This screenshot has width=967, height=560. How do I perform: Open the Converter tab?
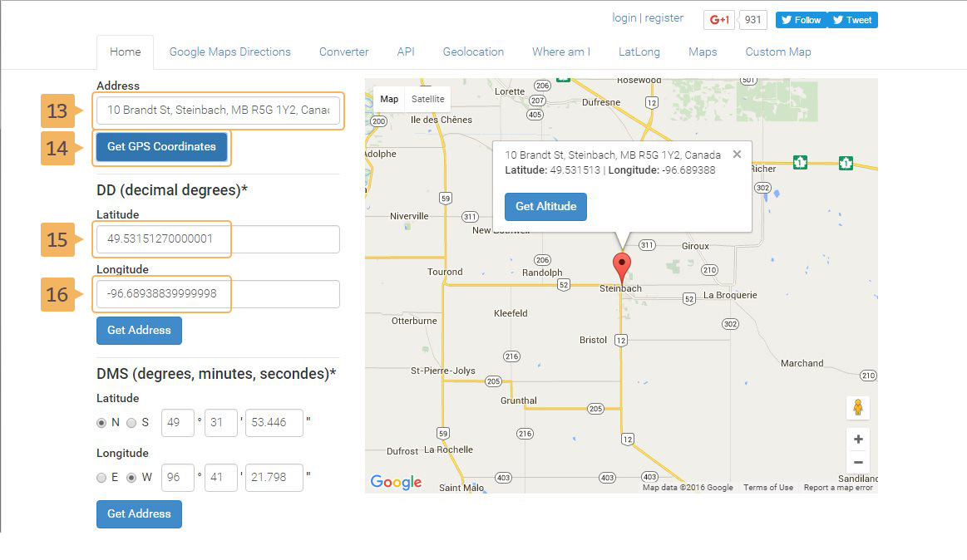tap(343, 52)
